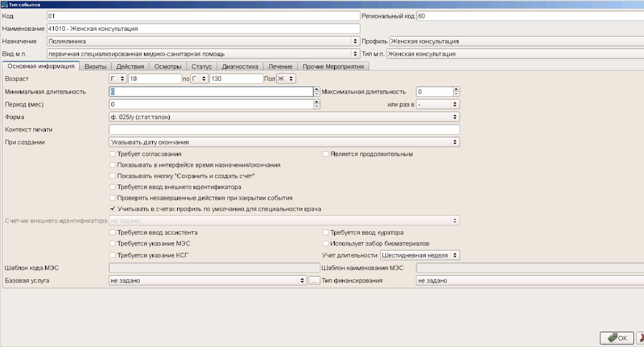Screen dimensions: 644x347
Task: Click the OK button with green arrow
Action: (x=616, y=338)
